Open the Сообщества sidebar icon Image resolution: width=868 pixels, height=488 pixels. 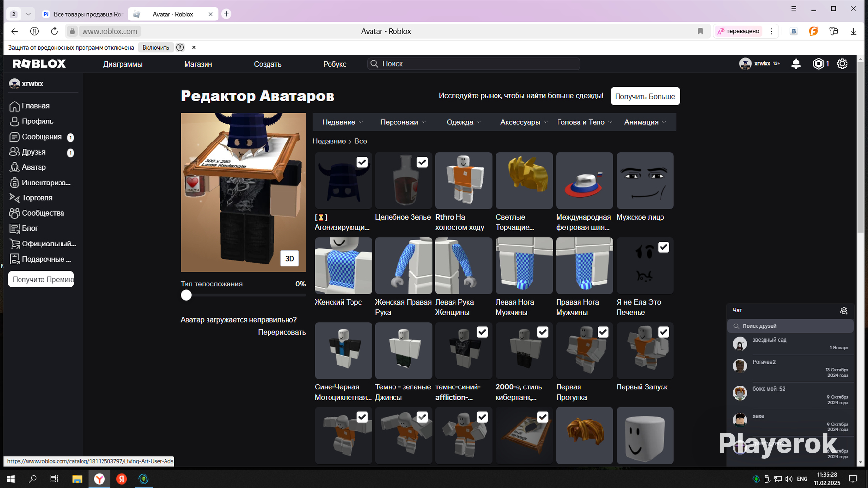[x=15, y=213]
